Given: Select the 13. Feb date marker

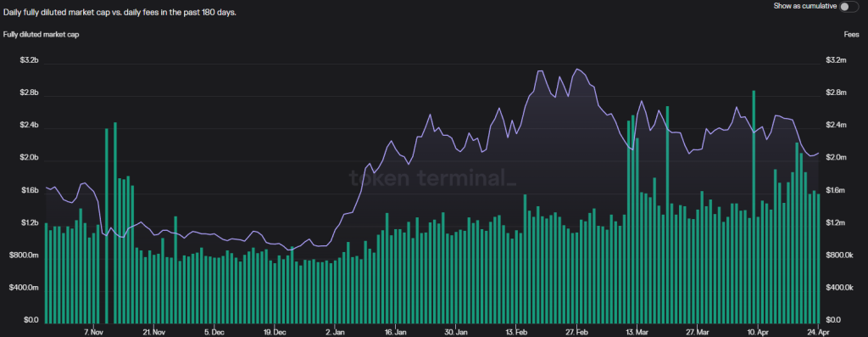Looking at the screenshot, I should [515, 333].
